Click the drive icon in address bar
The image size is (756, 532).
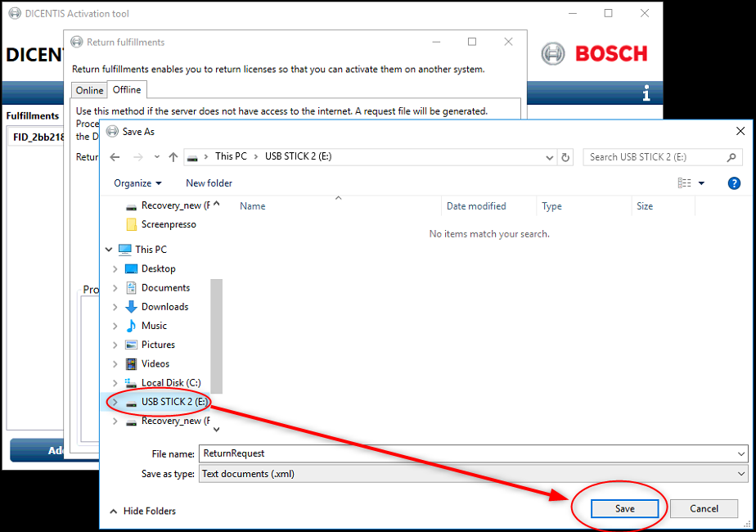[x=192, y=158]
